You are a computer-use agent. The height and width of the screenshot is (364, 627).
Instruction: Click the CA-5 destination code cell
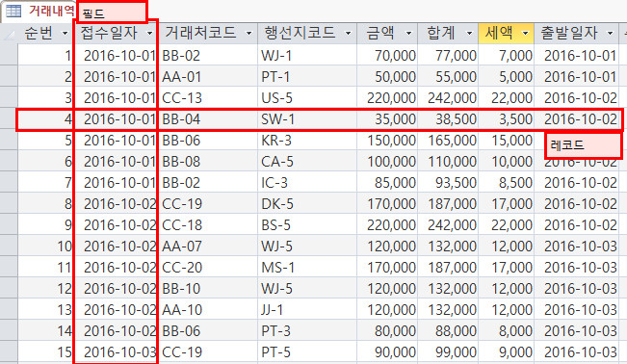pos(307,161)
